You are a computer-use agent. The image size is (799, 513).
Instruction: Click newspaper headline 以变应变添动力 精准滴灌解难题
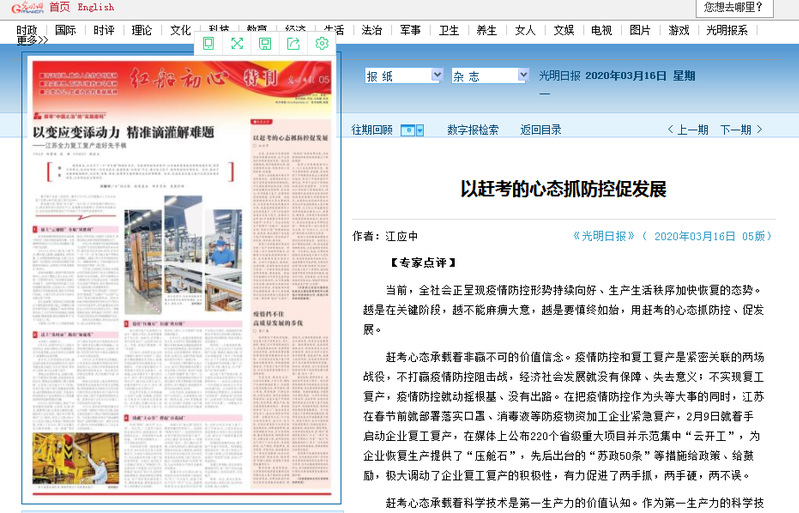point(123,132)
